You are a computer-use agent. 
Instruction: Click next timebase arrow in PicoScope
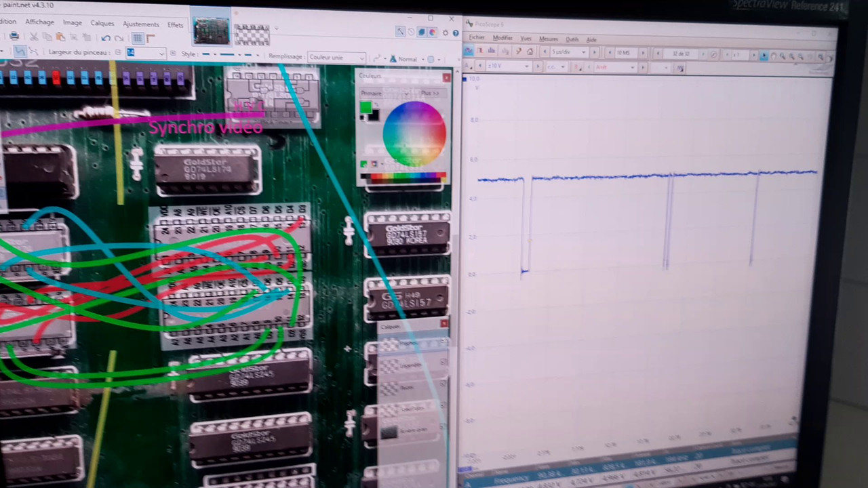click(595, 52)
